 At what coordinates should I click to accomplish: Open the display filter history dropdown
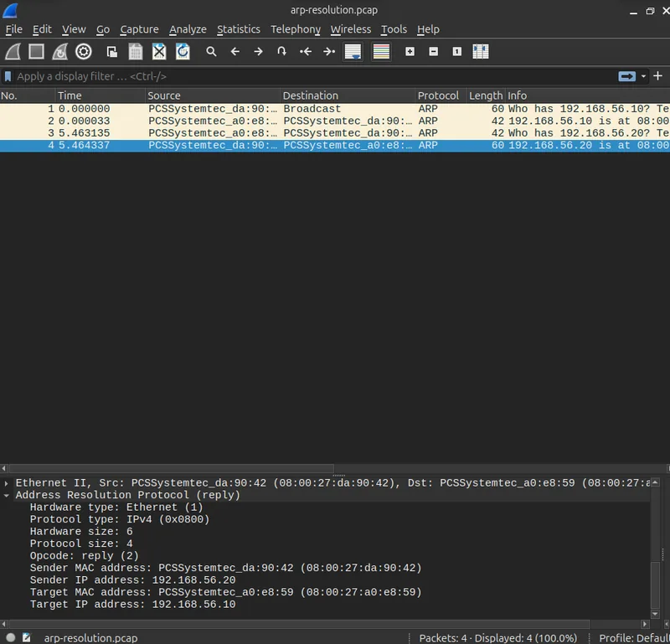643,76
